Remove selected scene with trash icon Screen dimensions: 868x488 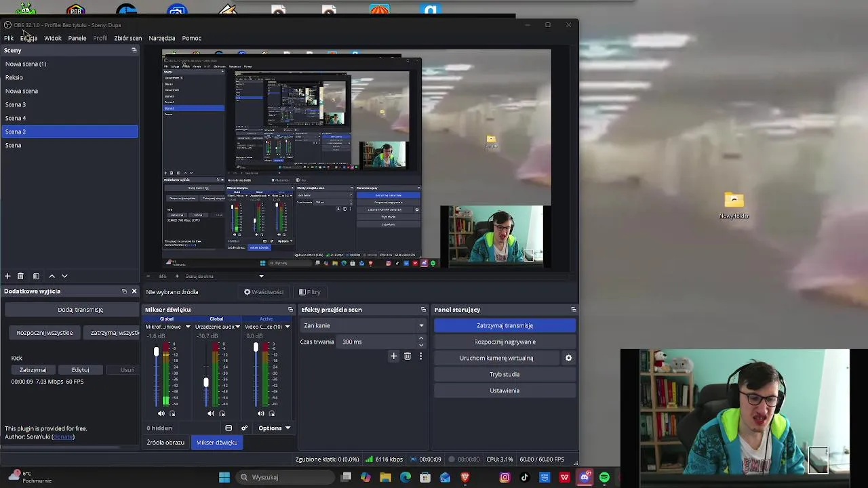click(20, 276)
